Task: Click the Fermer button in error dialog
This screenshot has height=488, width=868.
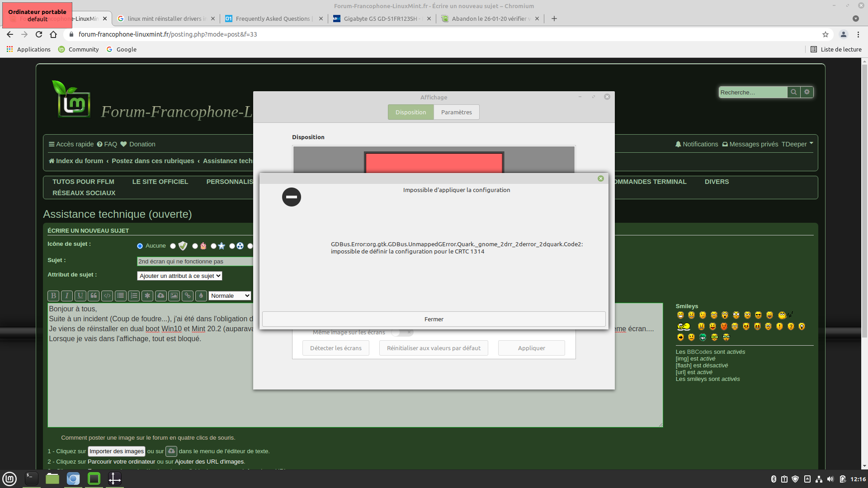Action: [434, 319]
